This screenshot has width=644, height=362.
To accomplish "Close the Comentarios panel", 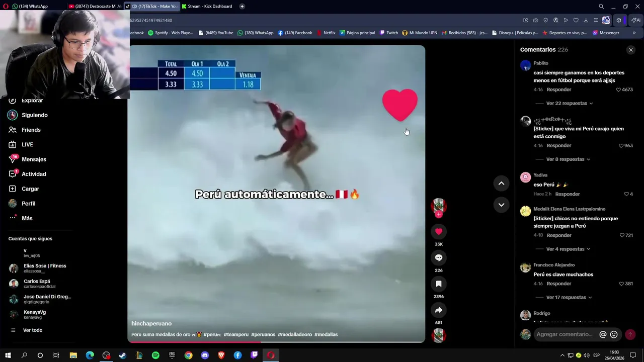I will click(631, 50).
